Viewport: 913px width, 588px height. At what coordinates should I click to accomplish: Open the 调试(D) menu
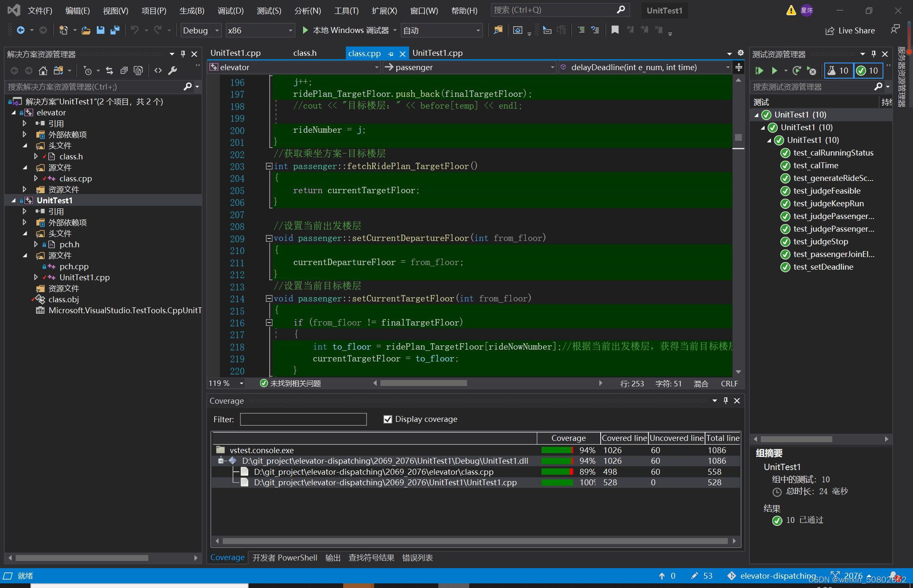pyautogui.click(x=230, y=11)
